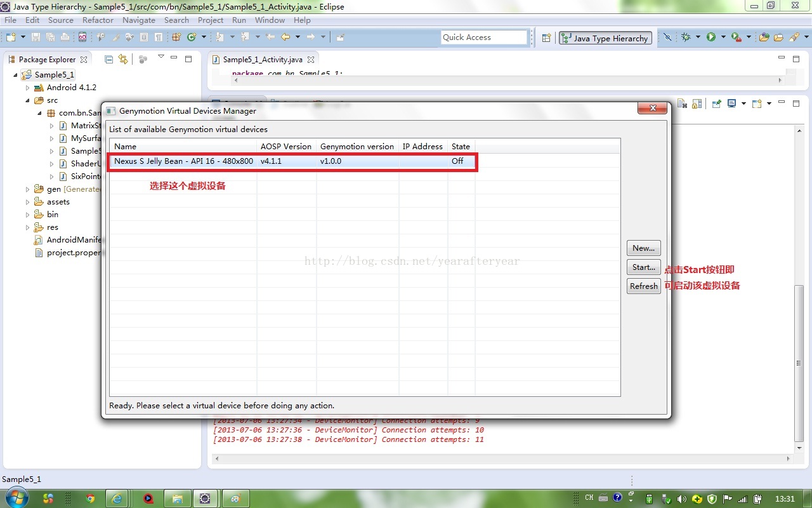Click the State column header
The image size is (812, 508).
click(x=461, y=147)
